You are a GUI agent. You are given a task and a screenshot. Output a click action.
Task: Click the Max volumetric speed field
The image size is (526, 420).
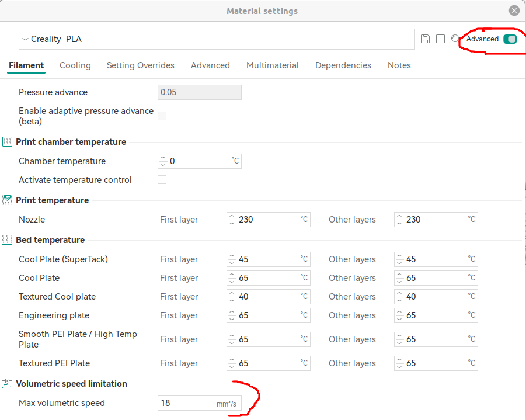tap(186, 403)
